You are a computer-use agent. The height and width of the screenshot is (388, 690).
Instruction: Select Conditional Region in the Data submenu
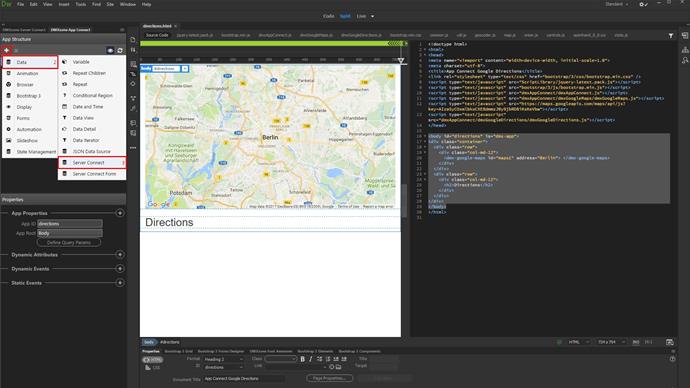pyautogui.click(x=92, y=95)
